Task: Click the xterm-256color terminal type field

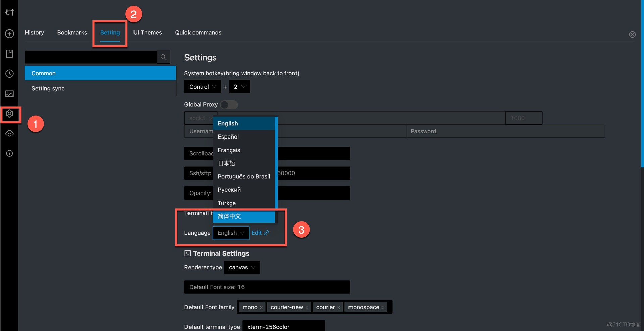Action: pos(283,327)
